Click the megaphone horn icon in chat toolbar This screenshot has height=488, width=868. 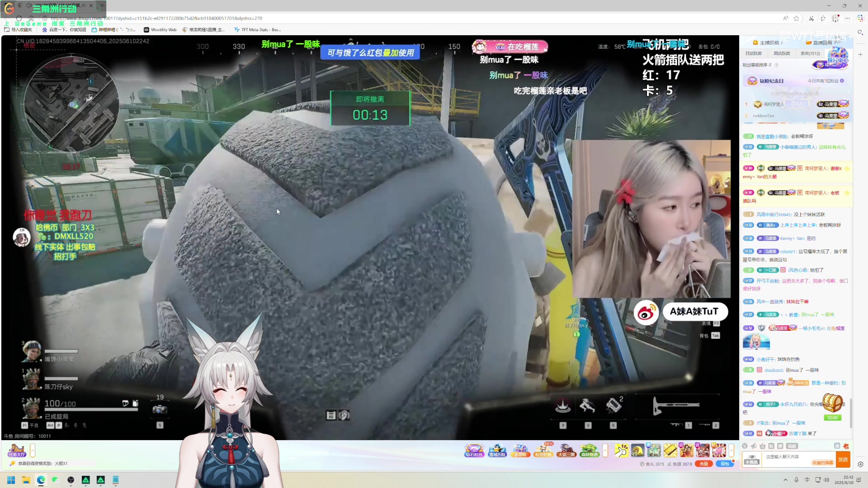tap(754, 446)
